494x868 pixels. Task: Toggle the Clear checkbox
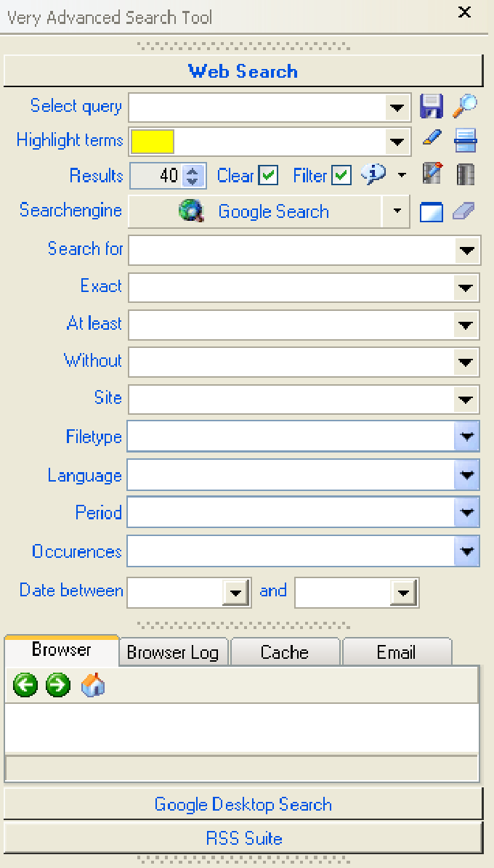point(268,176)
